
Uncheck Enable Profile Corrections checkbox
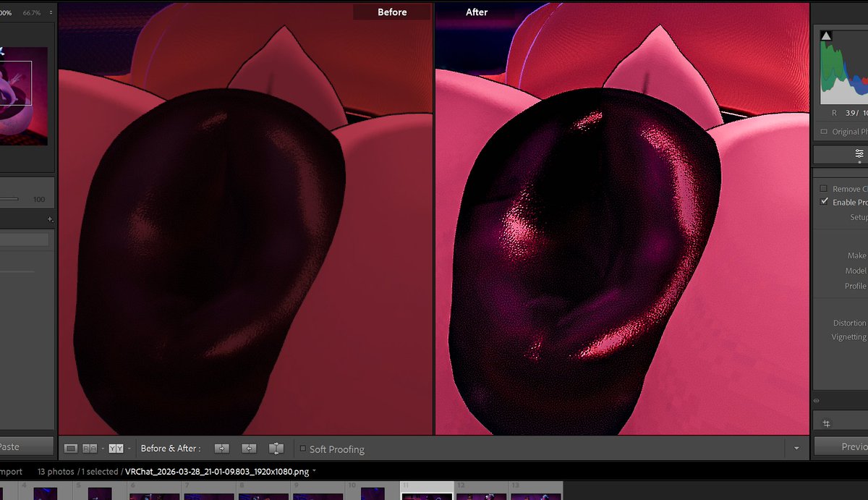coord(824,202)
